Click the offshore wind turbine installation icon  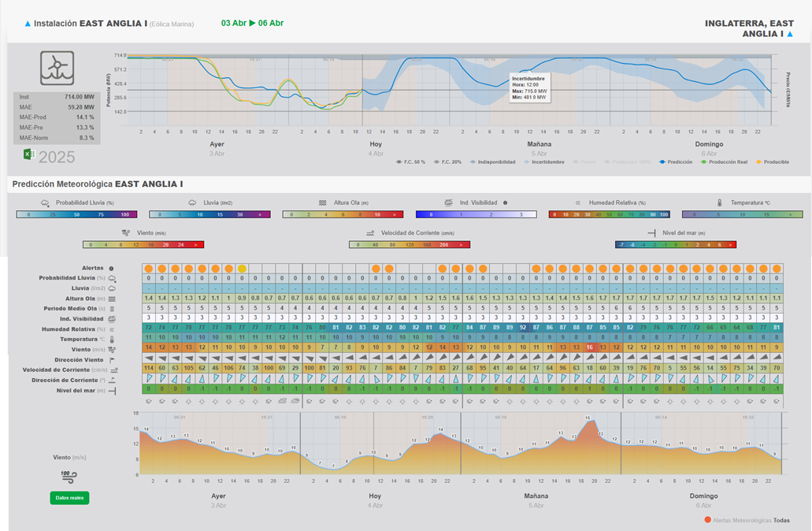(57, 69)
